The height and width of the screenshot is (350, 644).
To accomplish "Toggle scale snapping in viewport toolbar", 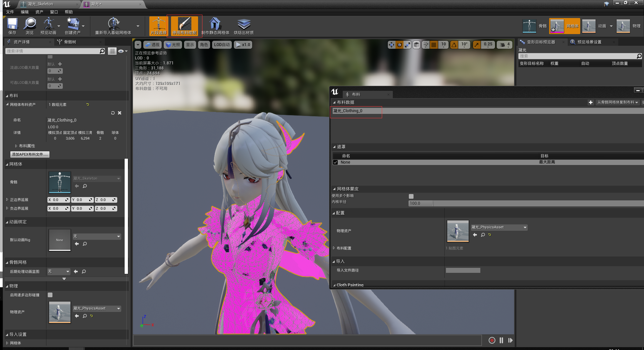I will (x=477, y=45).
